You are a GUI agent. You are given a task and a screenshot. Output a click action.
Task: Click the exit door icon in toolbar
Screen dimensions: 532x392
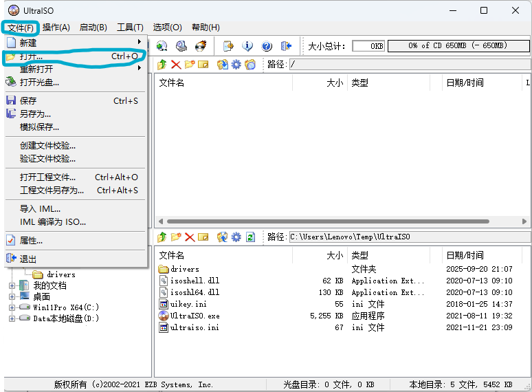click(x=286, y=46)
